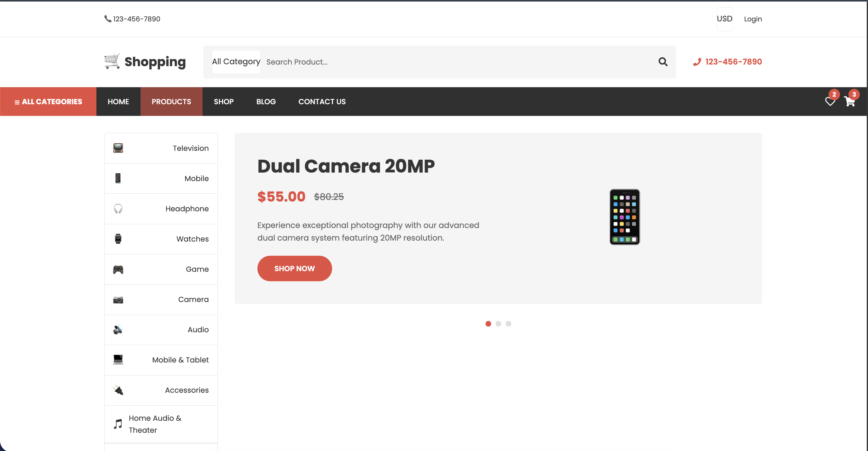868x451 pixels.
Task: Click the Headphone category icon
Action: click(118, 208)
